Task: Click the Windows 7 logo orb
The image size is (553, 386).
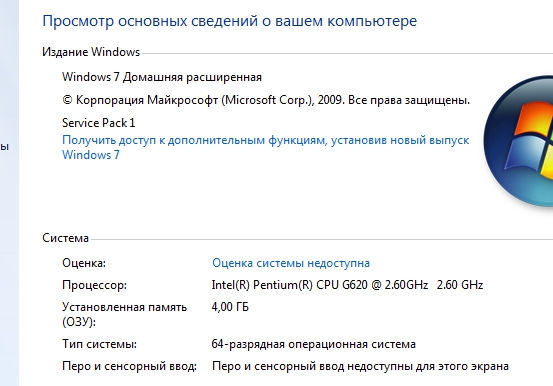Action: pos(518,141)
